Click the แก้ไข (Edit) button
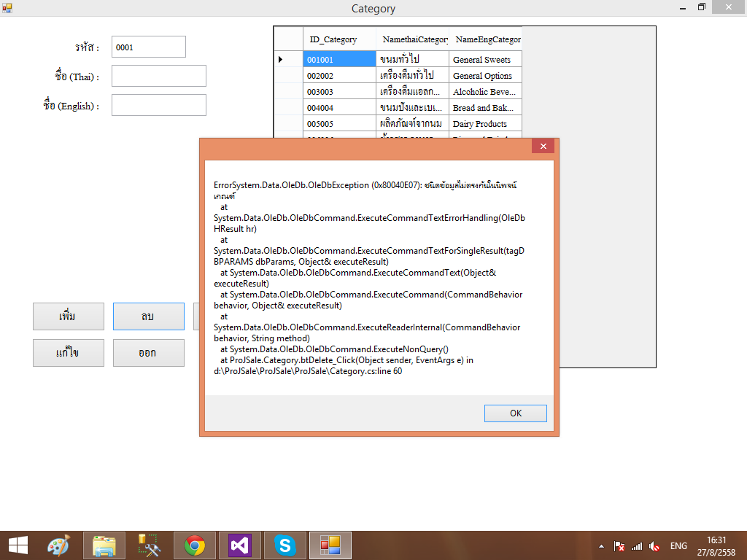 pyautogui.click(x=69, y=353)
